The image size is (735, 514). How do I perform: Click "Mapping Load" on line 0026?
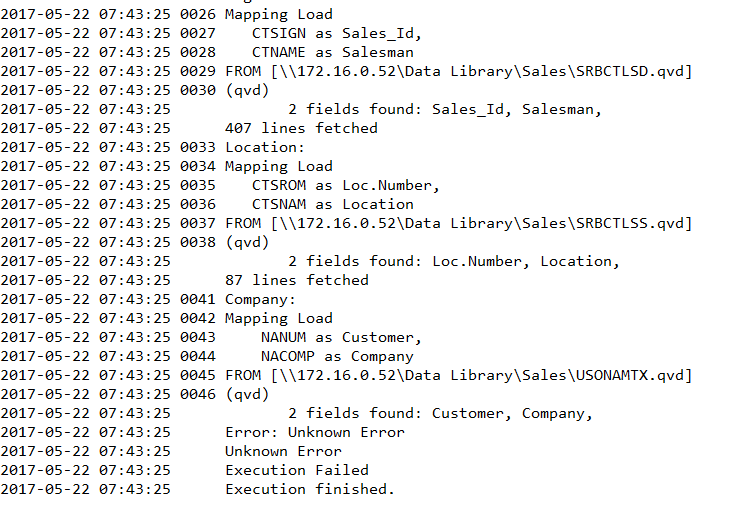279,14
